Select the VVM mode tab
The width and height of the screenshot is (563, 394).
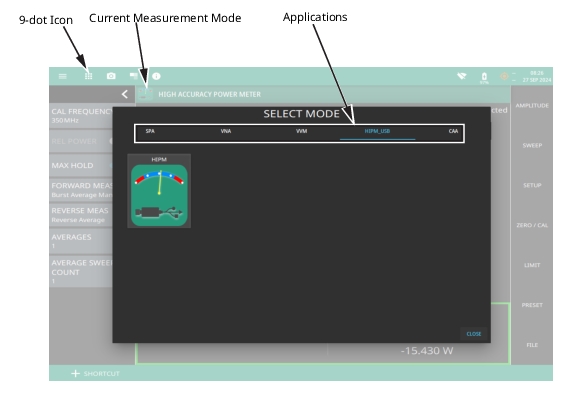[x=302, y=131]
